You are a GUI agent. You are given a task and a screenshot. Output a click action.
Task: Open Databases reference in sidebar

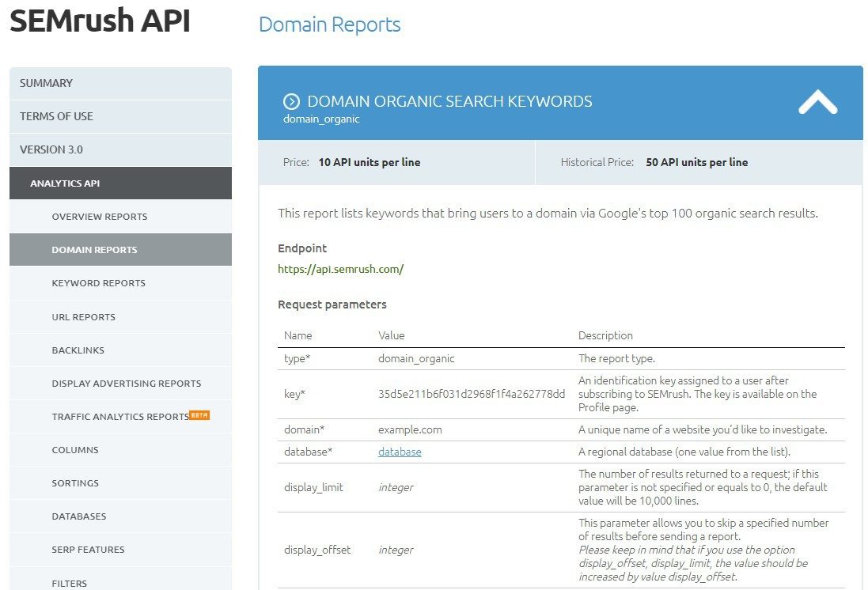click(x=121, y=516)
